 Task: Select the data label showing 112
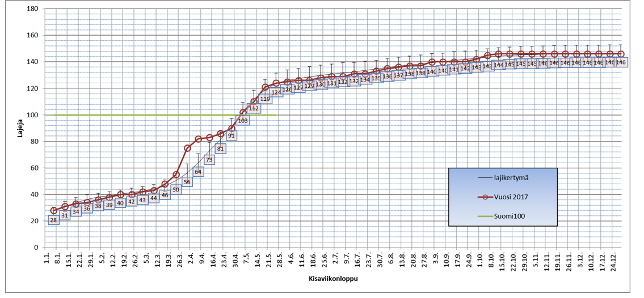coord(254,108)
